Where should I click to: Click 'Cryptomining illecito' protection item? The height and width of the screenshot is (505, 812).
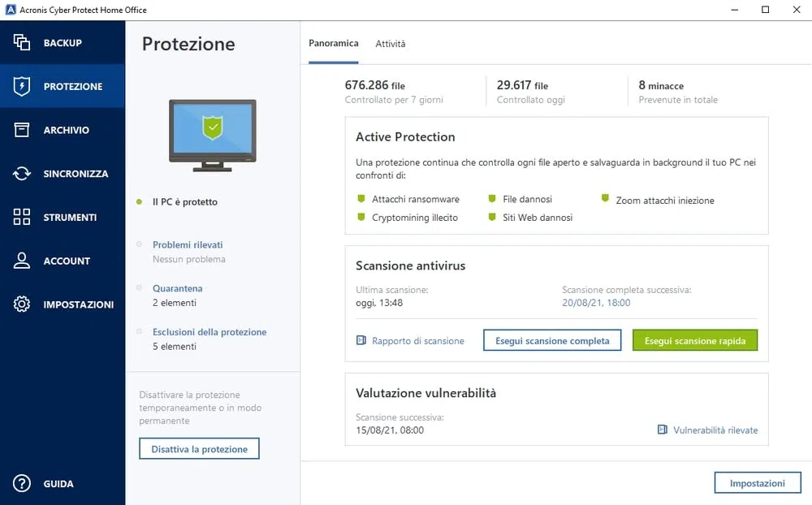point(415,218)
